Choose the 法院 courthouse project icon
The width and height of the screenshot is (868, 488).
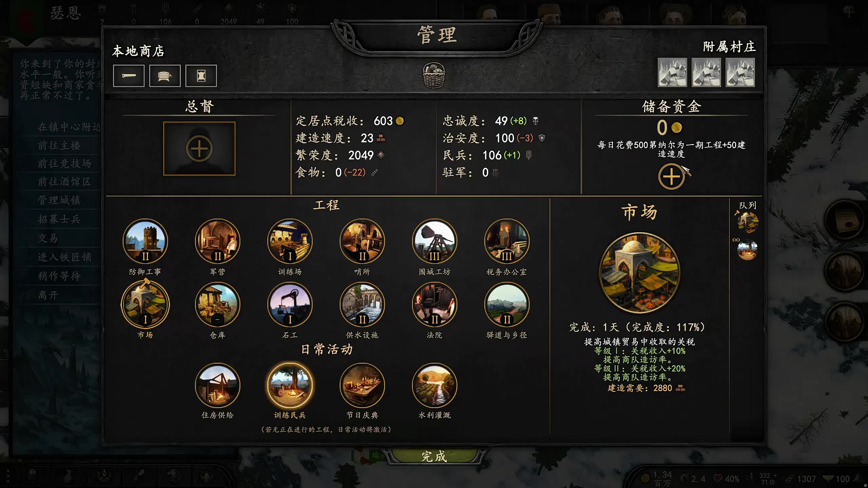[x=434, y=304]
